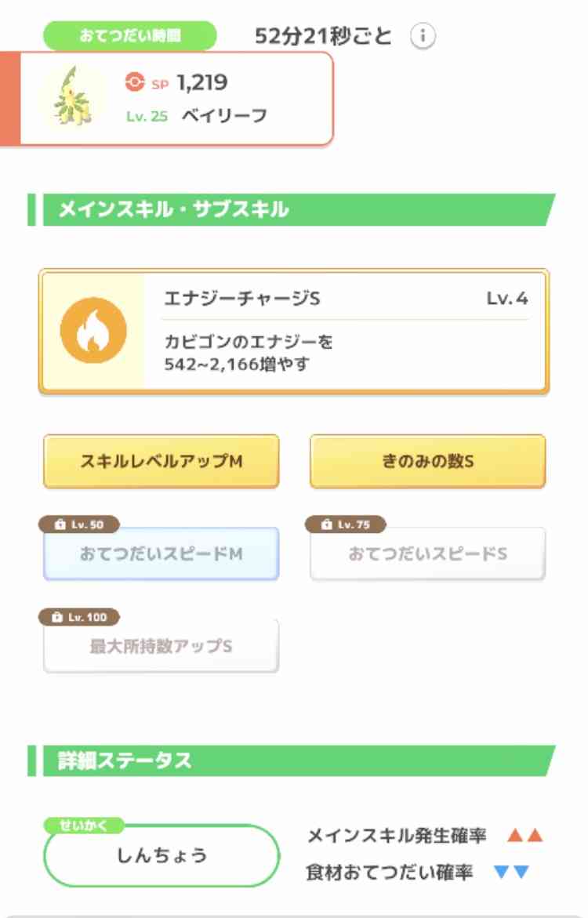The width and height of the screenshot is (588, 918).
Task: Tap the Poké Ball SP icon
Action: point(135,82)
